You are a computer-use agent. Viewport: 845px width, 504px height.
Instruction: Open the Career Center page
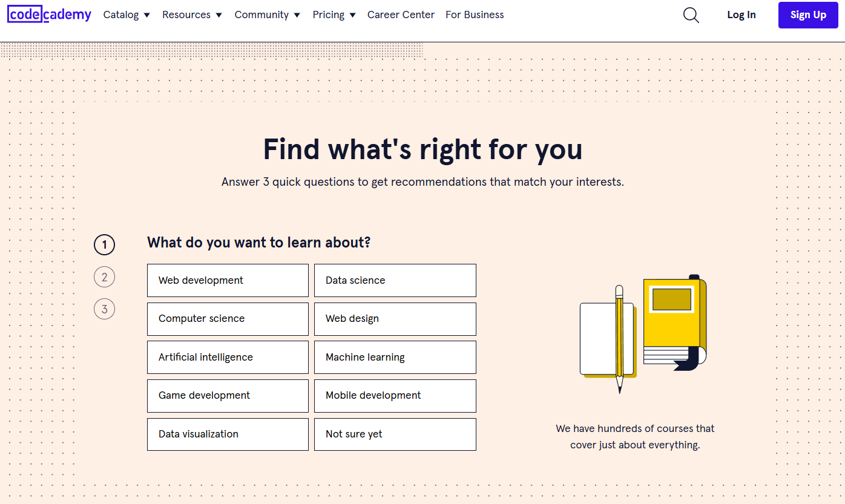coord(401,15)
